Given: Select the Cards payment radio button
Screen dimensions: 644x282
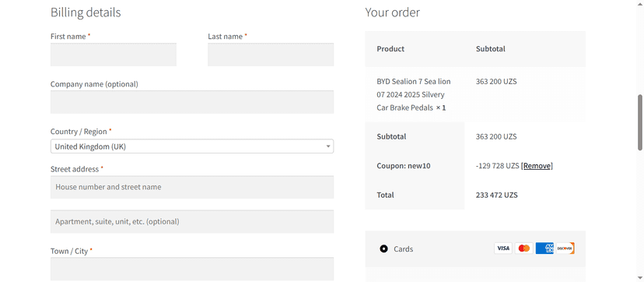Looking at the screenshot, I should point(383,249).
